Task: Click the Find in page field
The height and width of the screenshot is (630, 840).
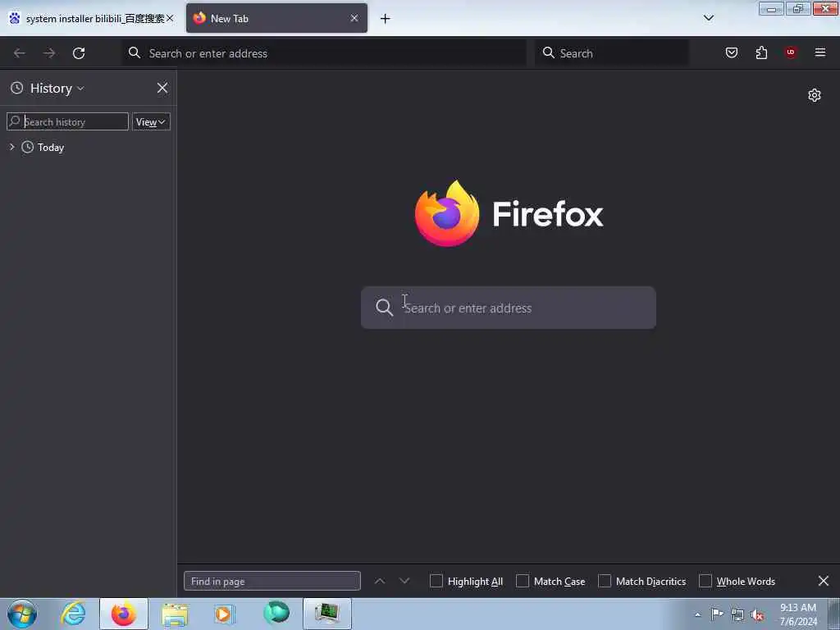Action: (x=272, y=582)
